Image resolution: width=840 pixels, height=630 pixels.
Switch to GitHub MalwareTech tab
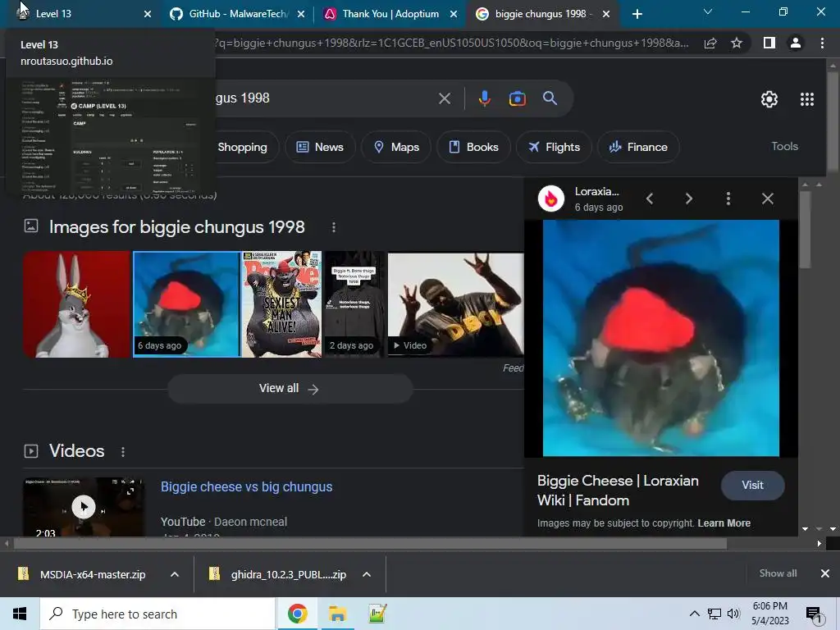239,14
